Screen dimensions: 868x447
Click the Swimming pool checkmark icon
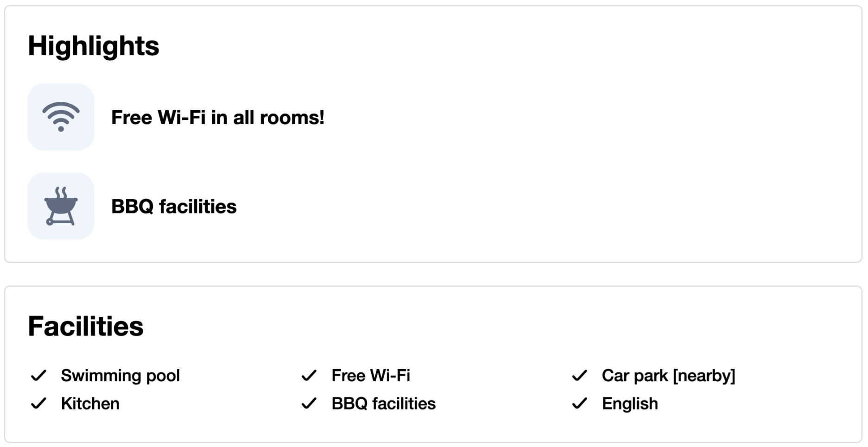38,376
